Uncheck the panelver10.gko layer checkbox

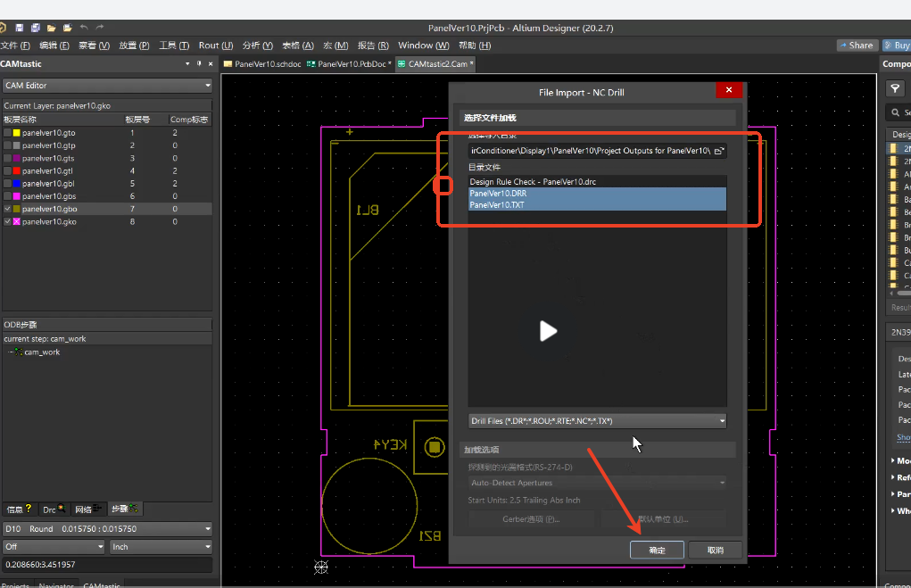(x=7, y=221)
